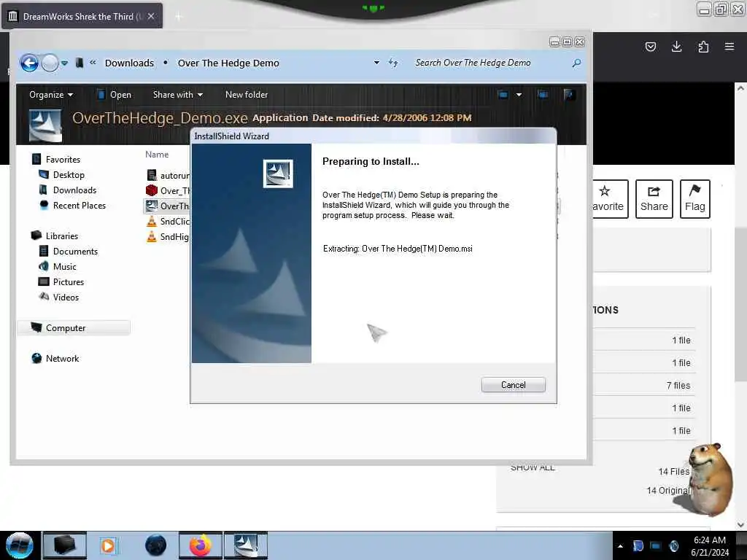747x560 pixels.
Task: Click the 14 Files text
Action: (673, 472)
